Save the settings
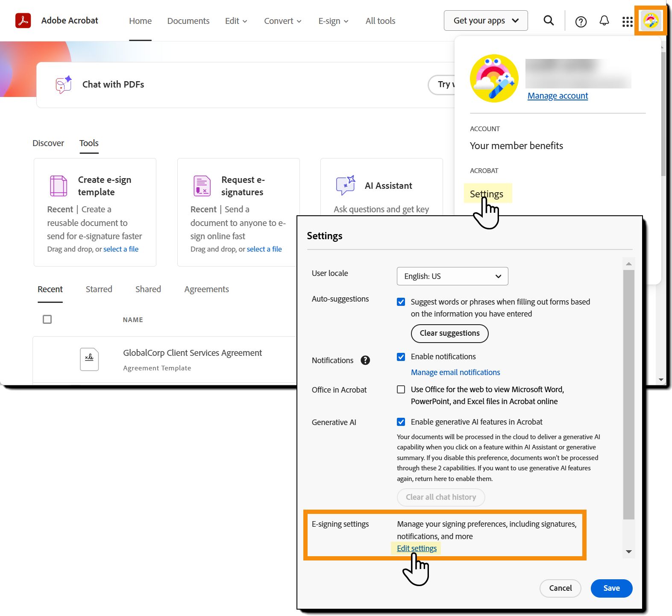Image resolution: width=672 pixels, height=616 pixels. (x=611, y=588)
